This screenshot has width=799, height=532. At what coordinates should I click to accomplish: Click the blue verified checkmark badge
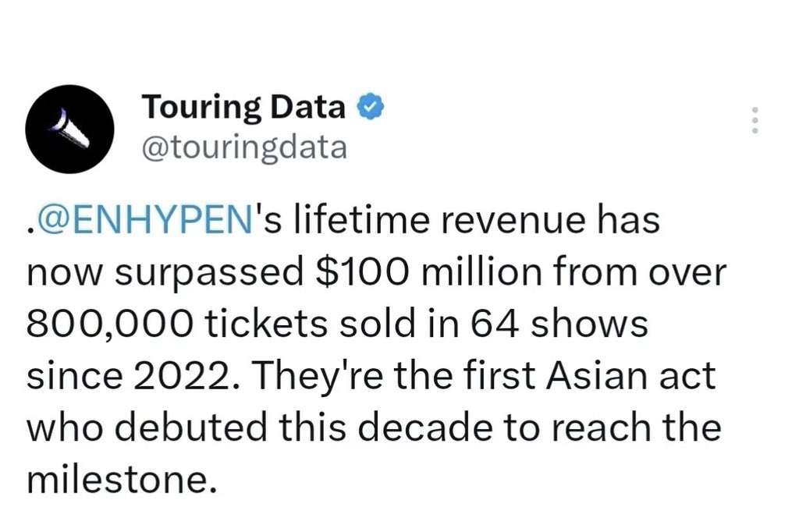coord(371,107)
